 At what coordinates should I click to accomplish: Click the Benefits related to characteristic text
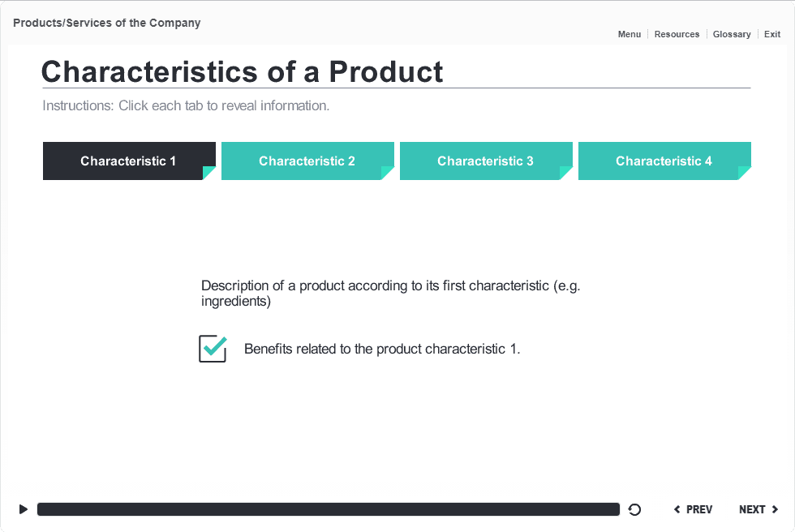click(x=382, y=349)
